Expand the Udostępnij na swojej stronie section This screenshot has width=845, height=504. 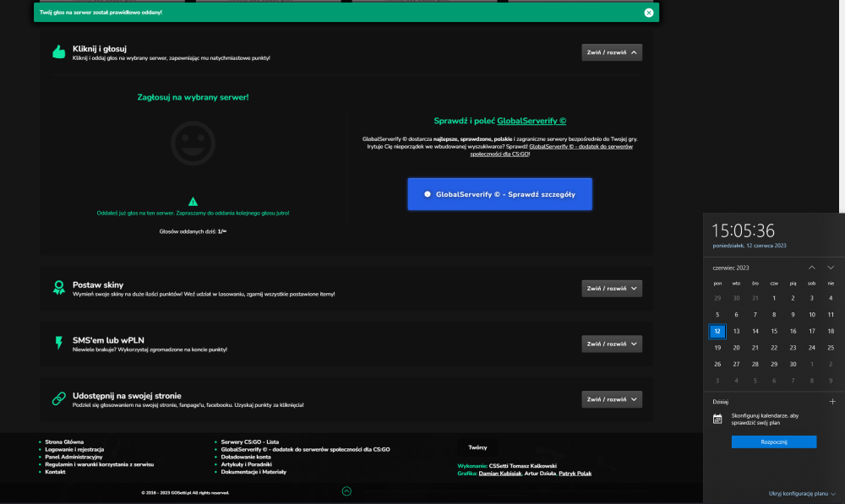pos(612,399)
